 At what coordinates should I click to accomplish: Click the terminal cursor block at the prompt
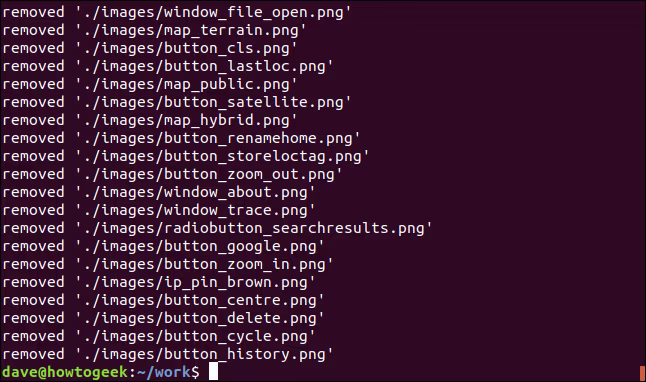click(213, 372)
